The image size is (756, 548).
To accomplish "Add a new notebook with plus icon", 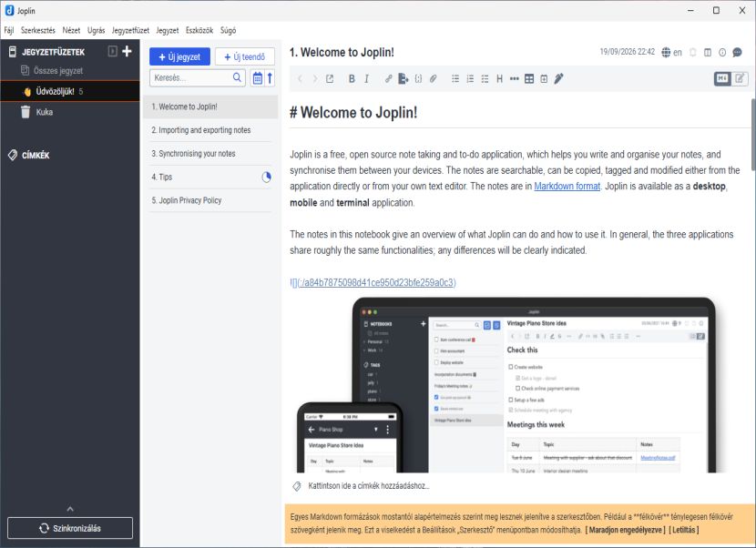I will click(127, 51).
